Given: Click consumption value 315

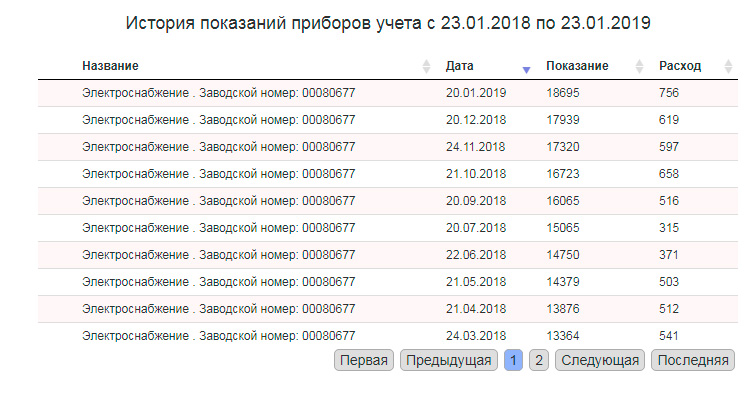Looking at the screenshot, I should tap(669, 228).
